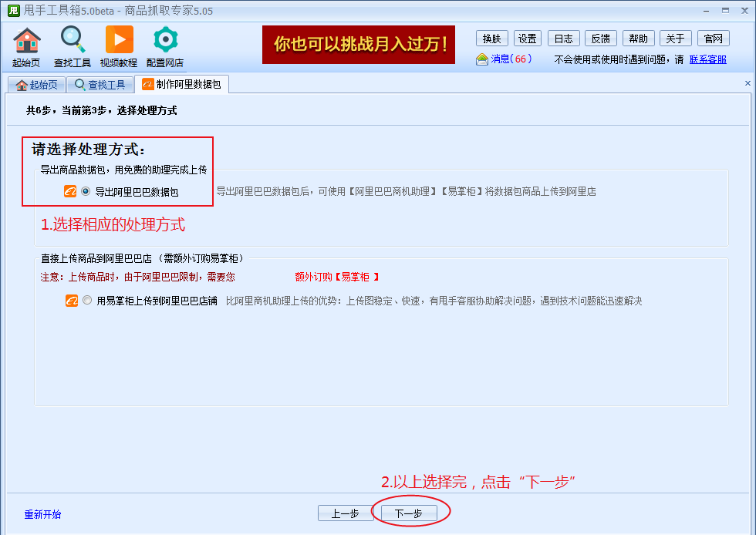Click the 额外订购【易掌柜】 red link
This screenshot has width=756, height=535.
tap(337, 278)
